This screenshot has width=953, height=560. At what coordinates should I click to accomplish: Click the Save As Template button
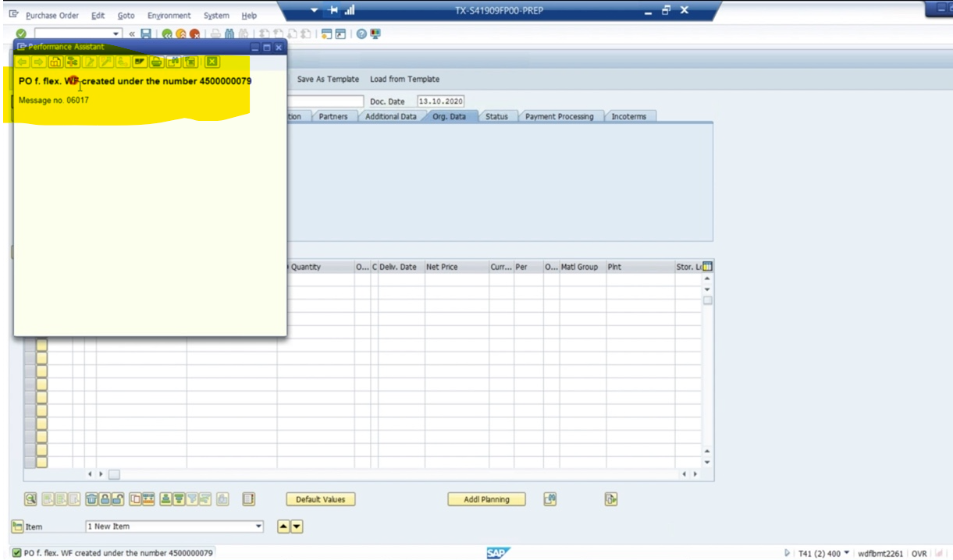[328, 79]
